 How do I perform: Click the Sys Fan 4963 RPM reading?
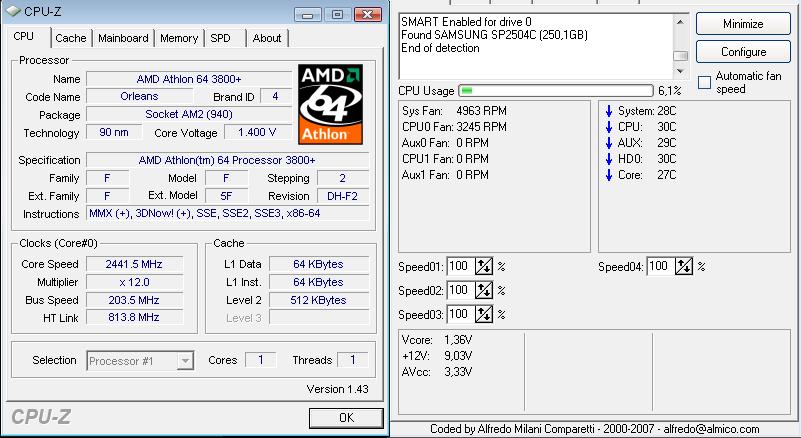[x=454, y=111]
